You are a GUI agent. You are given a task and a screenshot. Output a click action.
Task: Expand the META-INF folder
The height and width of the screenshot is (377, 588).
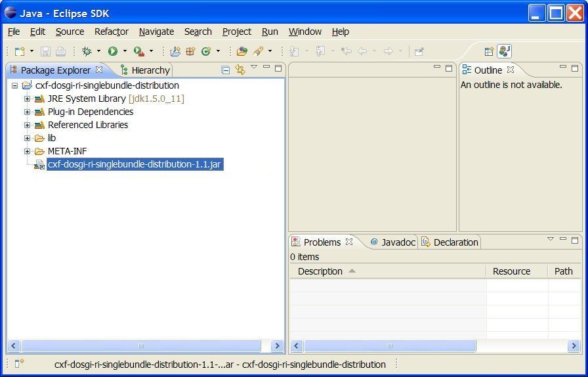click(27, 151)
